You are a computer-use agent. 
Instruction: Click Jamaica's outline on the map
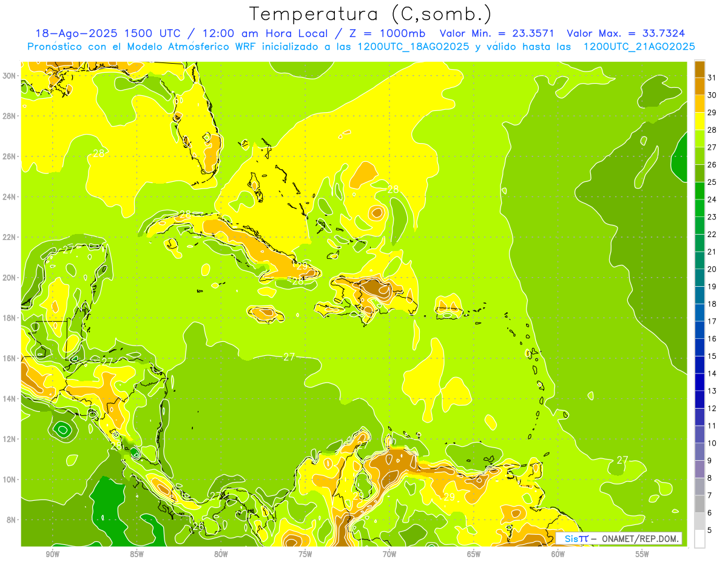pyautogui.click(x=266, y=314)
